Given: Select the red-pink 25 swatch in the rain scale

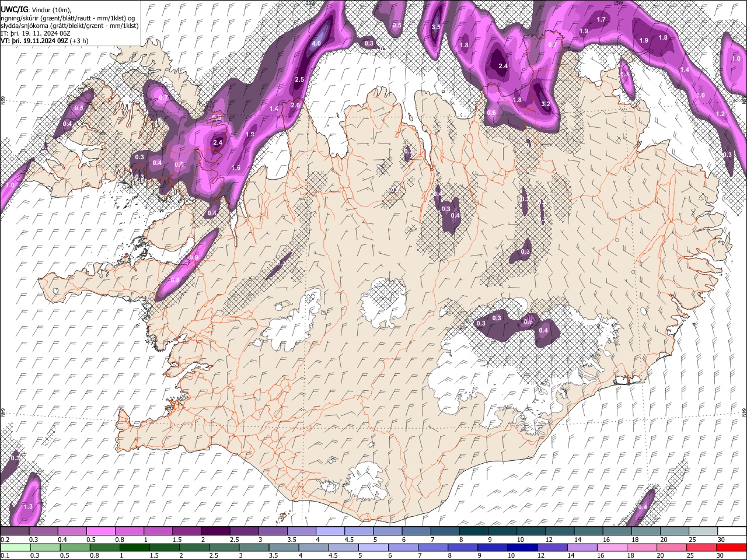Looking at the screenshot, I should 701,547.
